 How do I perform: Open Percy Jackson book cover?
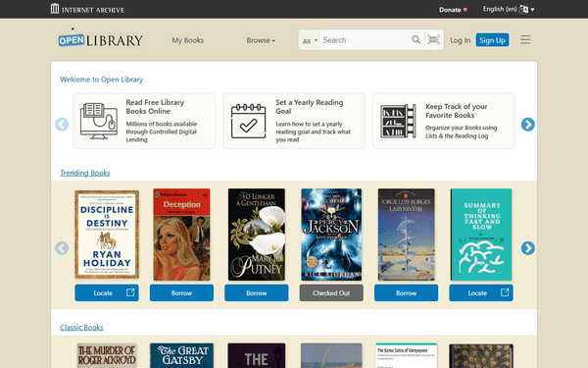(x=331, y=235)
